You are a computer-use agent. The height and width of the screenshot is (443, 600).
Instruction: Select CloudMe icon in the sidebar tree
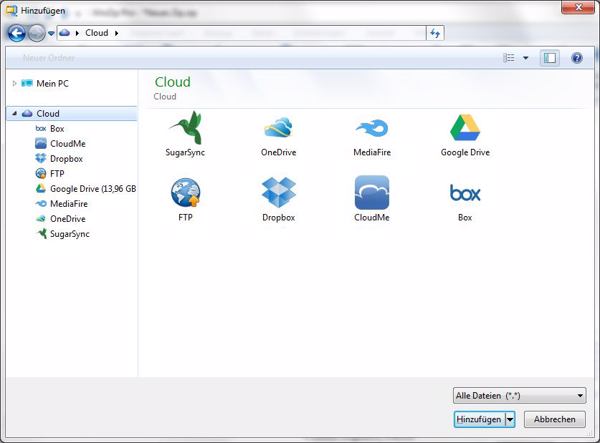[x=41, y=143]
